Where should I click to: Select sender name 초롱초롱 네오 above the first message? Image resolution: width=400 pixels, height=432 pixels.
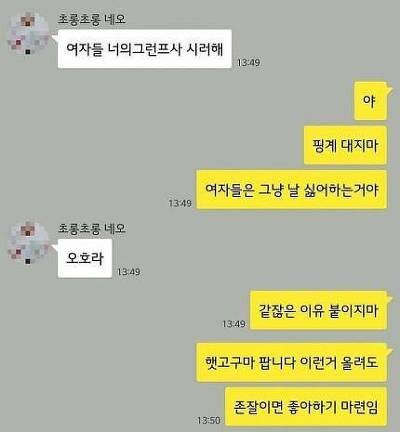click(92, 19)
